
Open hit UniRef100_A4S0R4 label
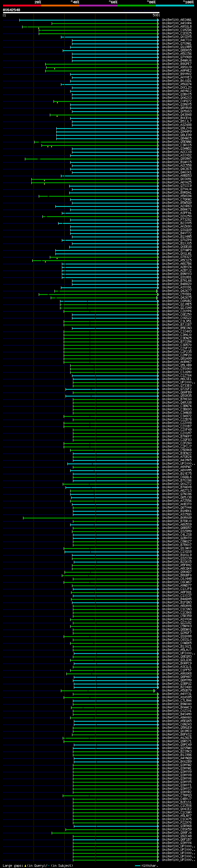[x=177, y=23]
